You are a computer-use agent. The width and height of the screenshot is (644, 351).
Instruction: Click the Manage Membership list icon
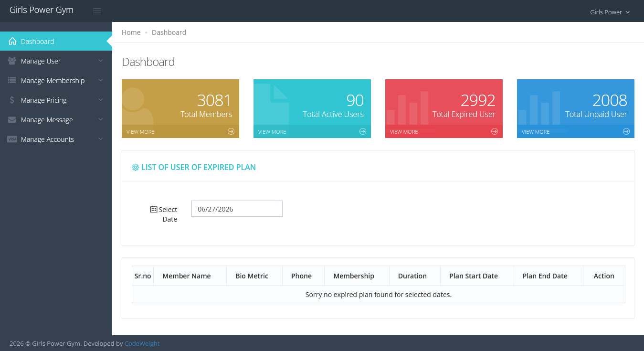[12, 81]
